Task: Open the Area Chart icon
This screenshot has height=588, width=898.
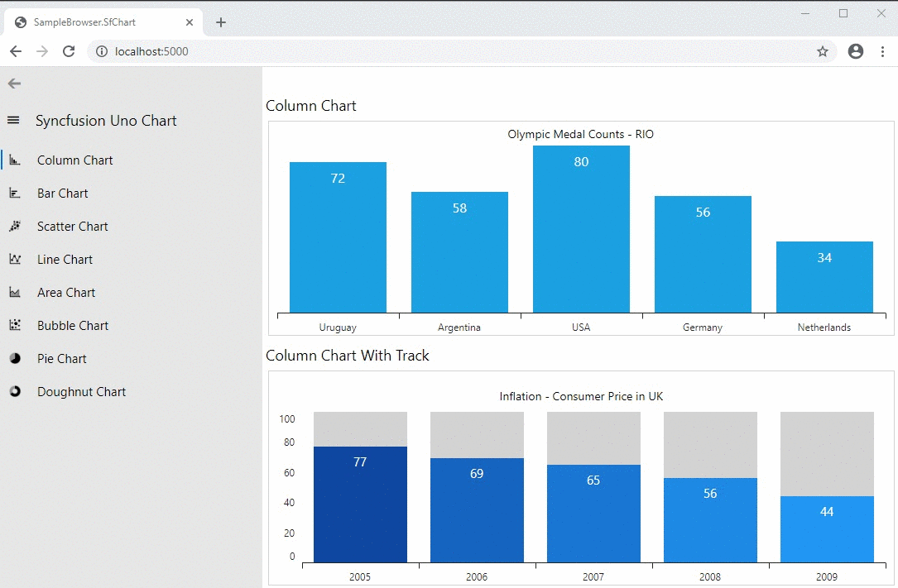Action: pos(15,293)
